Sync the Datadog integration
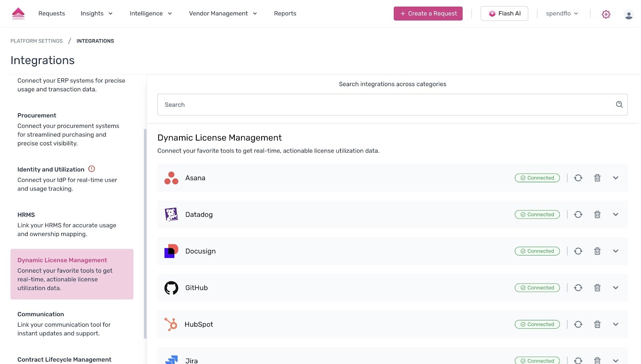Screen dimensions: 641x364 (578, 215)
